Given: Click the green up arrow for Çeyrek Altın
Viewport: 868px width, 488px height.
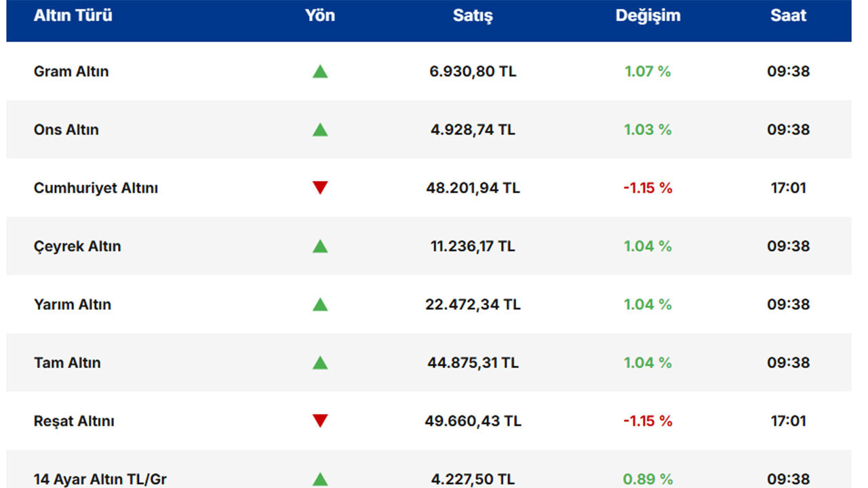Looking at the screenshot, I should [x=320, y=246].
